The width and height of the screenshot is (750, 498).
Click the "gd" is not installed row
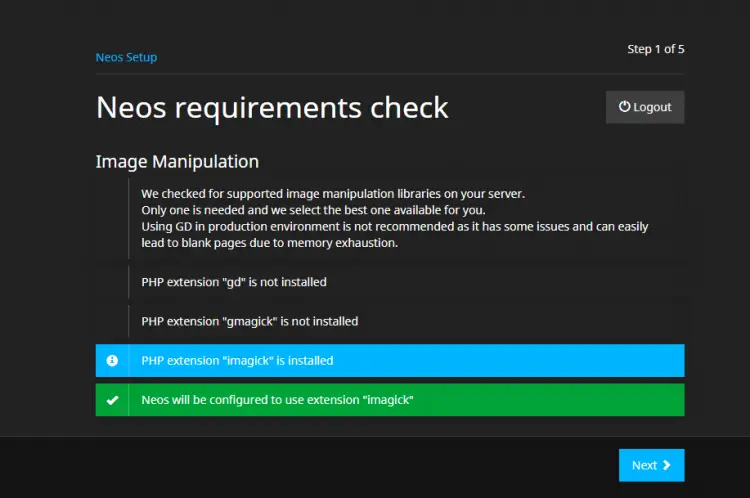tap(390, 282)
